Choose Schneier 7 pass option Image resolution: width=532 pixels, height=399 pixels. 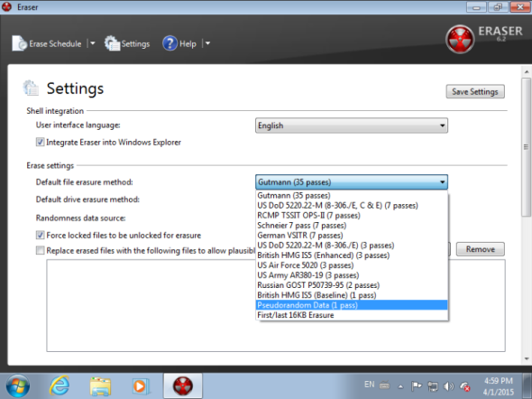(352, 226)
